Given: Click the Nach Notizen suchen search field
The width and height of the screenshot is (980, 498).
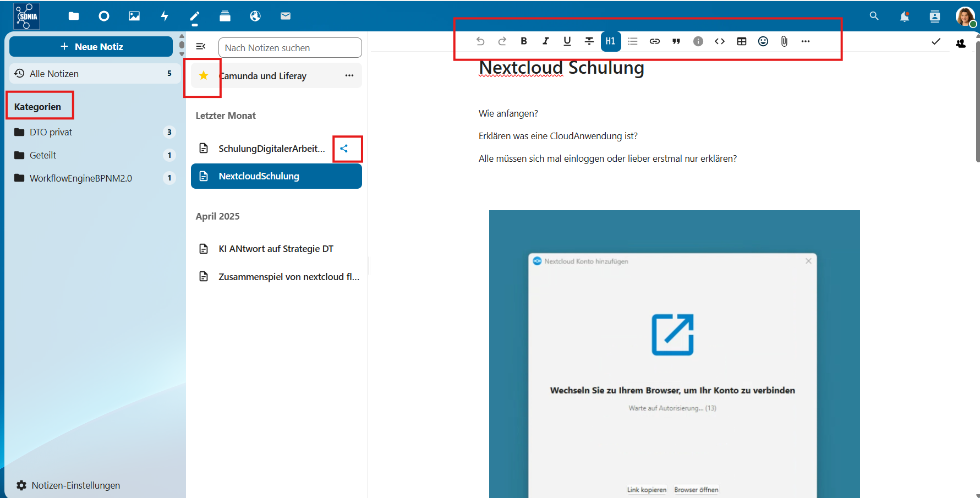Looking at the screenshot, I should (290, 47).
